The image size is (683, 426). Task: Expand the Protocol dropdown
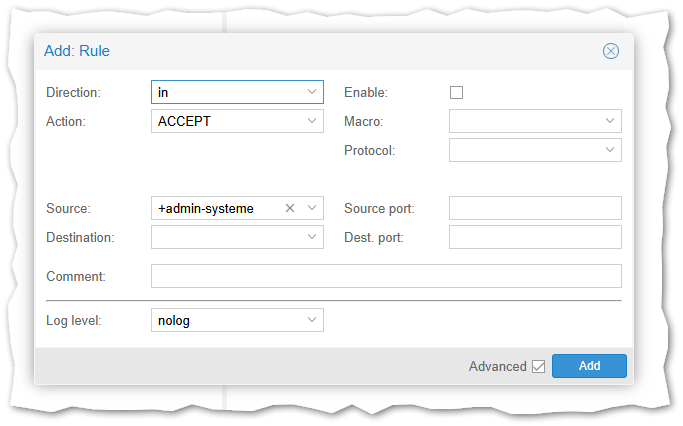tap(610, 150)
